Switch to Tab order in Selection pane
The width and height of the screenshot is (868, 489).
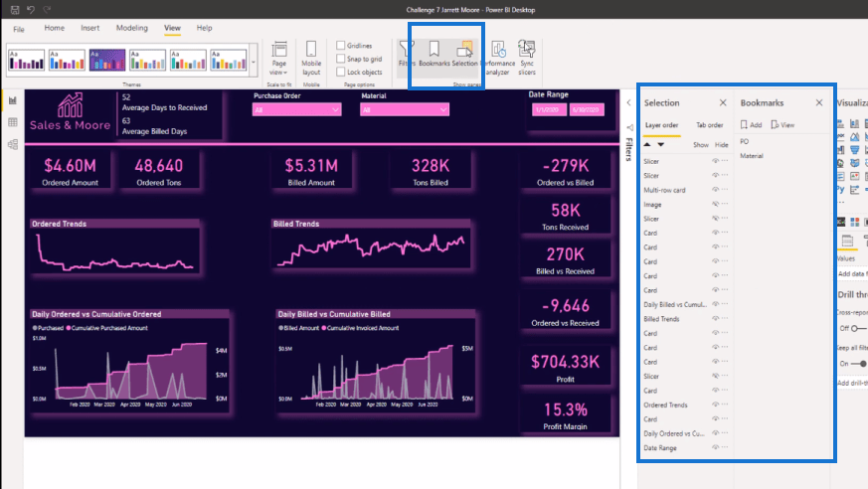(709, 125)
